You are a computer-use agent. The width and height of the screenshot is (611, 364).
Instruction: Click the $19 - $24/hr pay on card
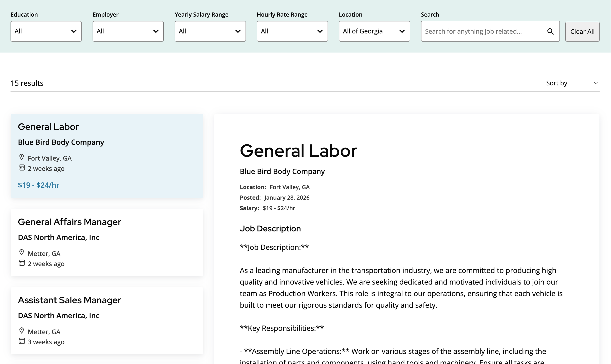click(x=39, y=185)
